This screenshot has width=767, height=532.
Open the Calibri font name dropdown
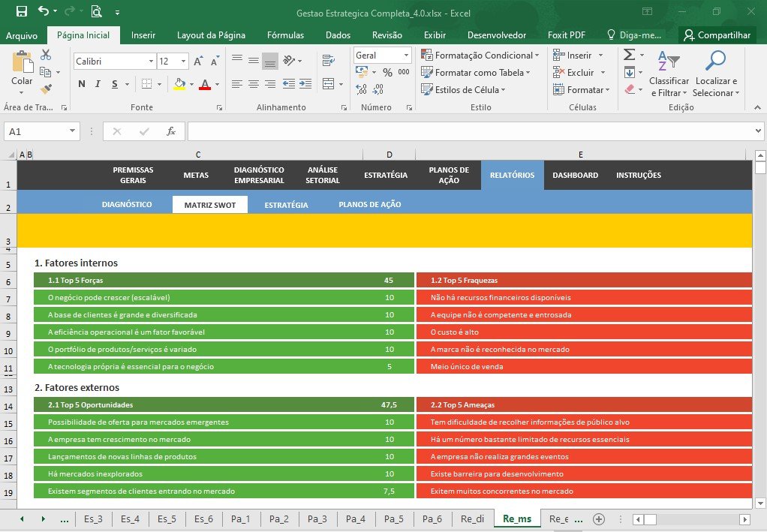(x=151, y=61)
